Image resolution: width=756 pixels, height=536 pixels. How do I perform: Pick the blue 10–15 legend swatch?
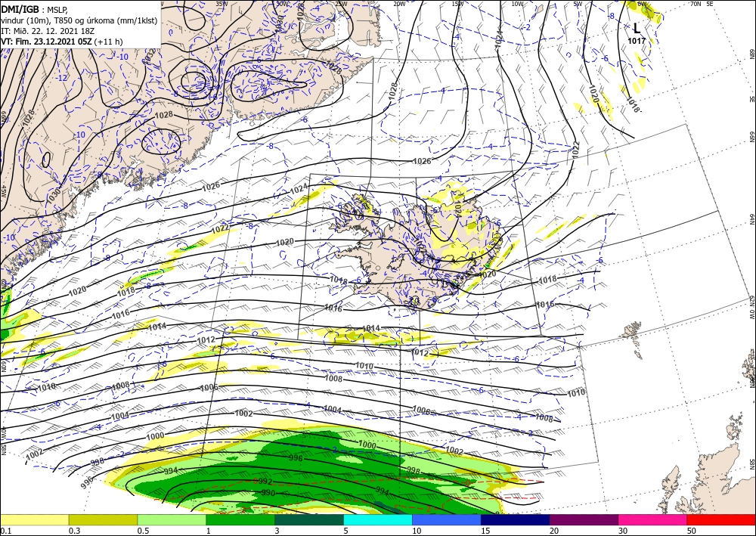447,519
